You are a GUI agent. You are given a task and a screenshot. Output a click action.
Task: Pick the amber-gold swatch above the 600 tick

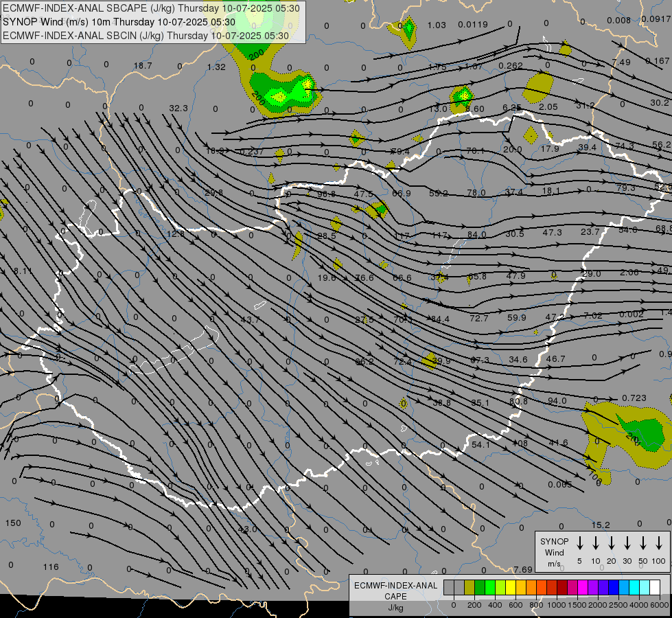(x=521, y=588)
